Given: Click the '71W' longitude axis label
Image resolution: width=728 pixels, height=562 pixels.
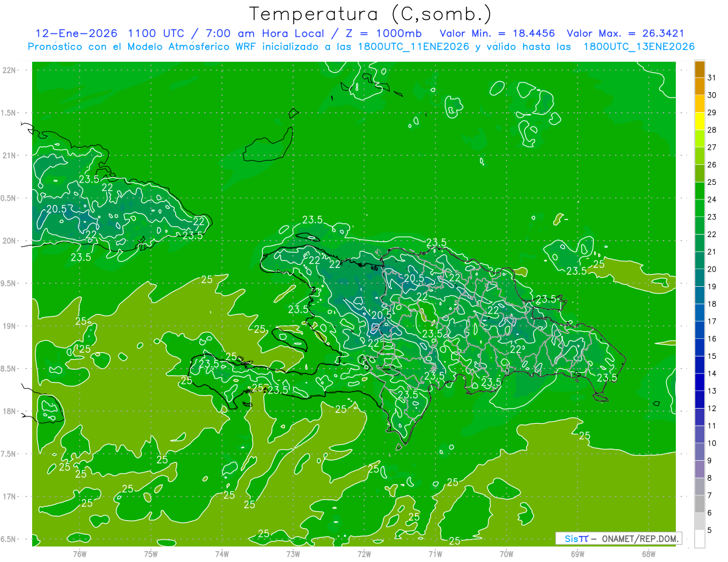Looking at the screenshot, I should pyautogui.click(x=435, y=554).
